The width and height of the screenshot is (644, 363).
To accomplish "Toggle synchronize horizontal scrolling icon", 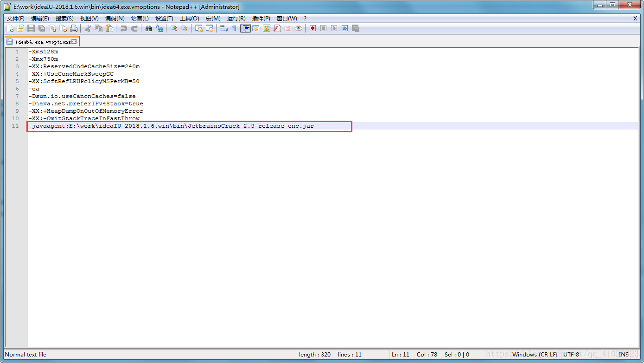I will click(210, 28).
